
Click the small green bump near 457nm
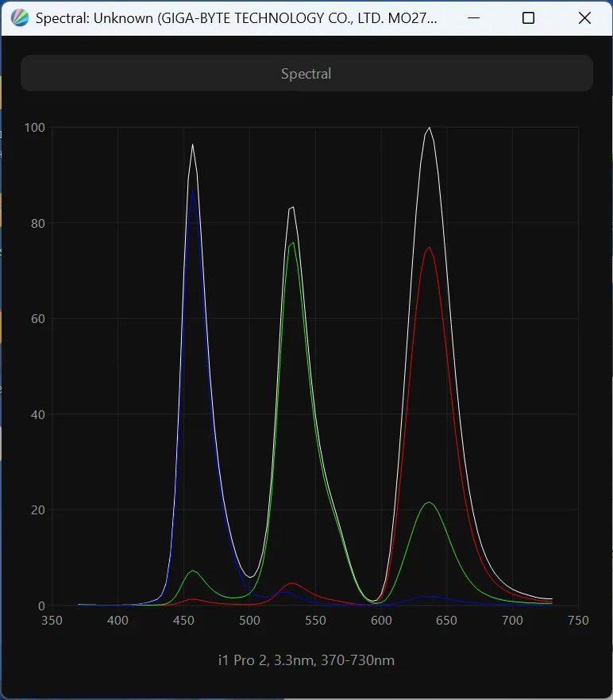click(193, 571)
